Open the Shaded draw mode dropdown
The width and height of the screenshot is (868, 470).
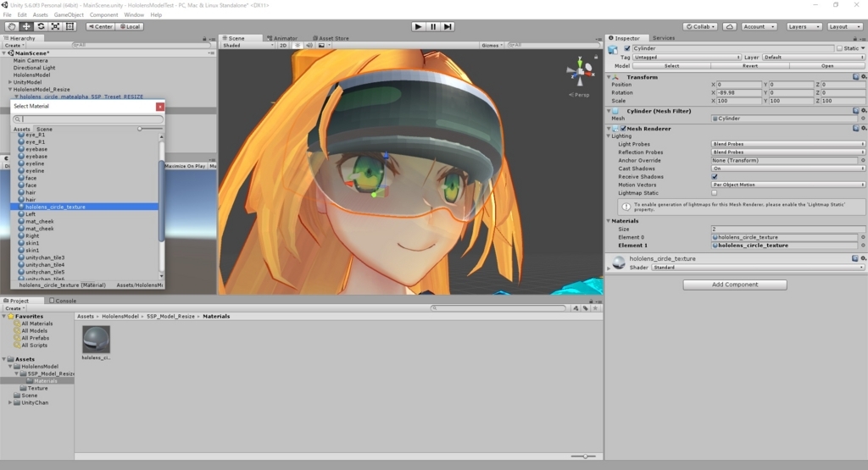(x=248, y=46)
